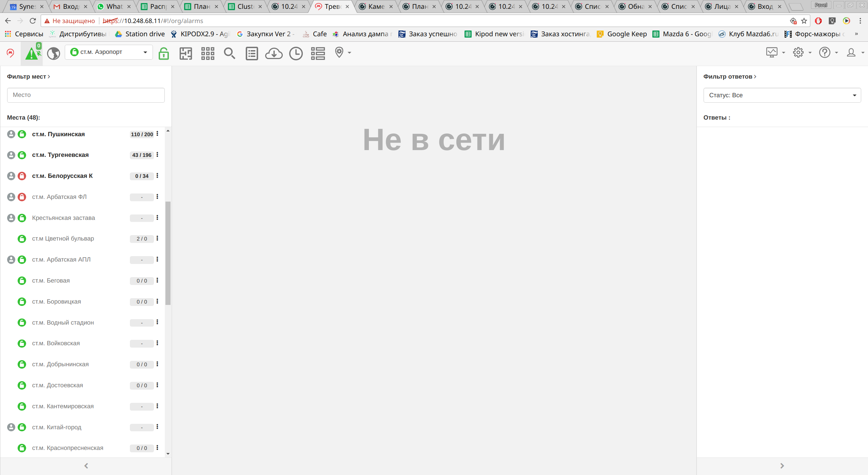The width and height of the screenshot is (868, 475).
Task: Click the scroll down arrow of places list
Action: pos(168,454)
